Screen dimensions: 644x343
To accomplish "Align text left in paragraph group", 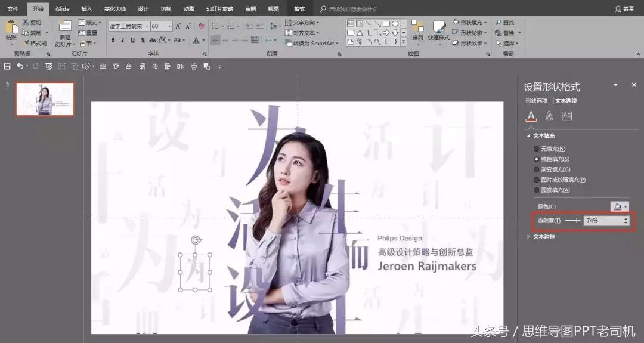I will pyautogui.click(x=215, y=40).
